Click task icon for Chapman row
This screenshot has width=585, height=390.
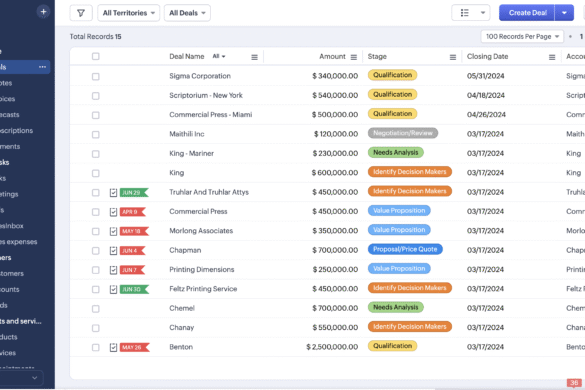coord(113,251)
